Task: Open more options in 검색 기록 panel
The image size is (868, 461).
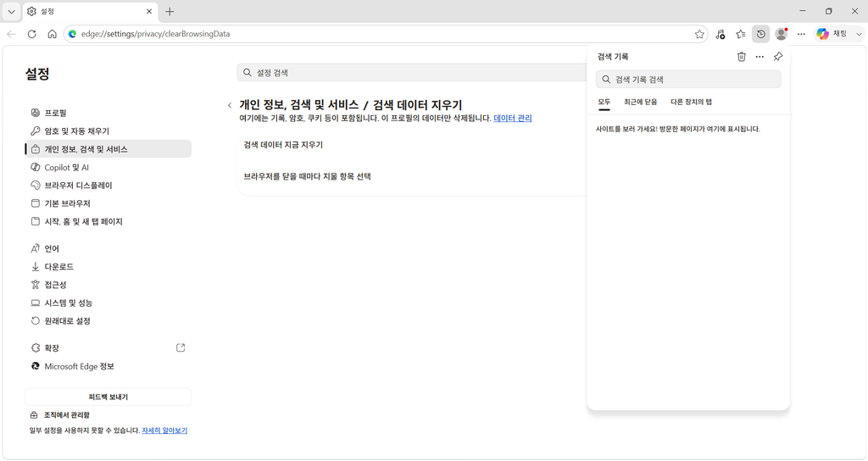Action: click(x=759, y=57)
